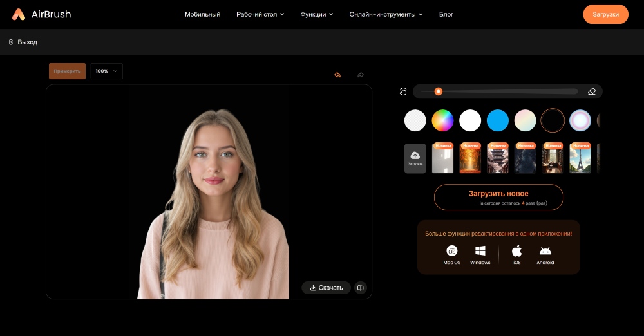Viewport: 644px width, 336px height.
Task: Select the eraser tool icon
Action: click(x=591, y=91)
